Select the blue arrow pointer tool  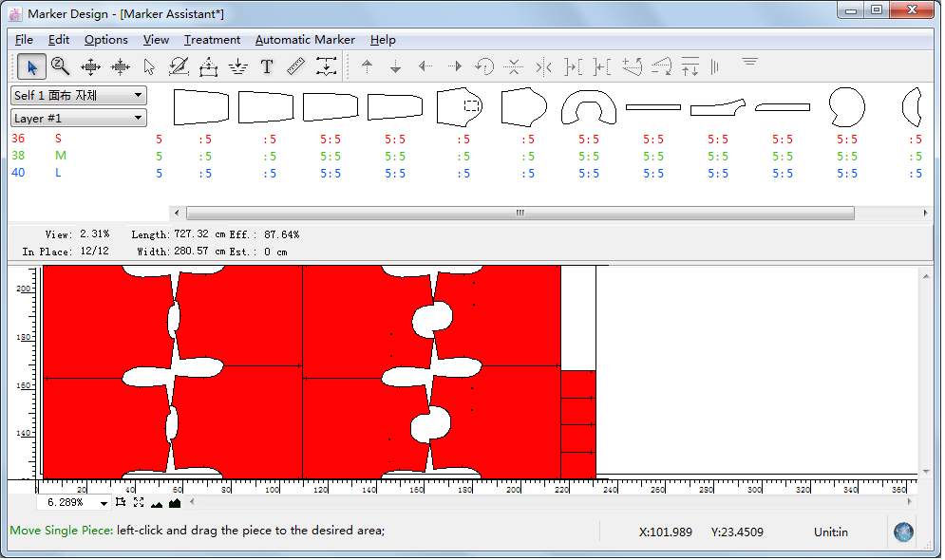32,66
